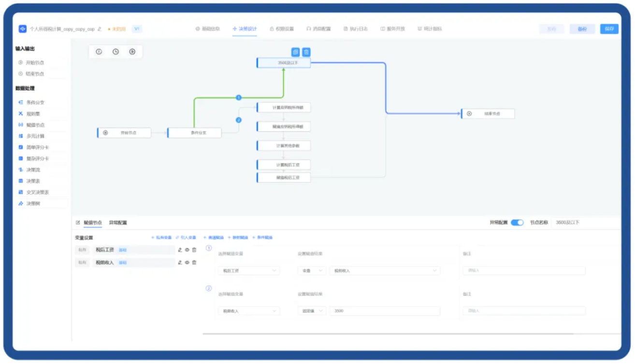Click the eye icon for 税前收入 variable

point(187,263)
